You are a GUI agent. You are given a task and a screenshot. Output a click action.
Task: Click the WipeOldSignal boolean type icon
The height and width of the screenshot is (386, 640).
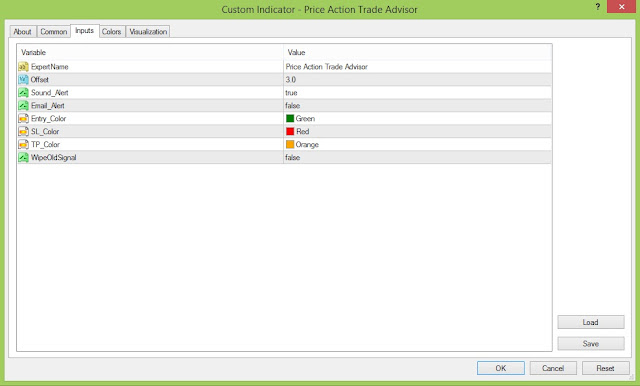23,158
